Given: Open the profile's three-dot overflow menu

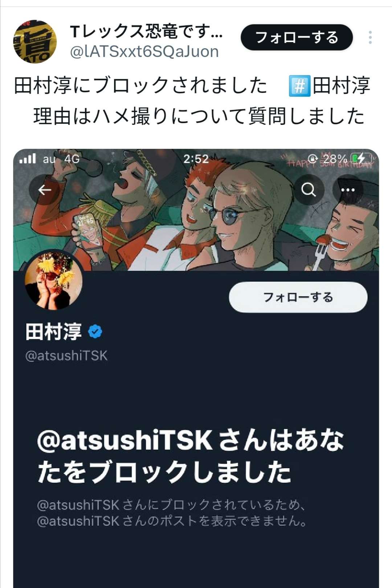Looking at the screenshot, I should 348,190.
